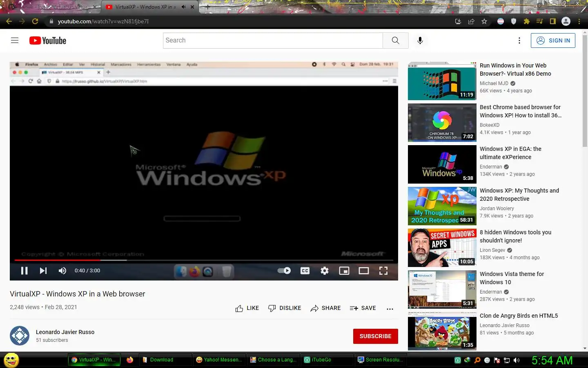Switch to Choose a Language taskbar item
Screen dimensions: 588x368
click(273, 360)
